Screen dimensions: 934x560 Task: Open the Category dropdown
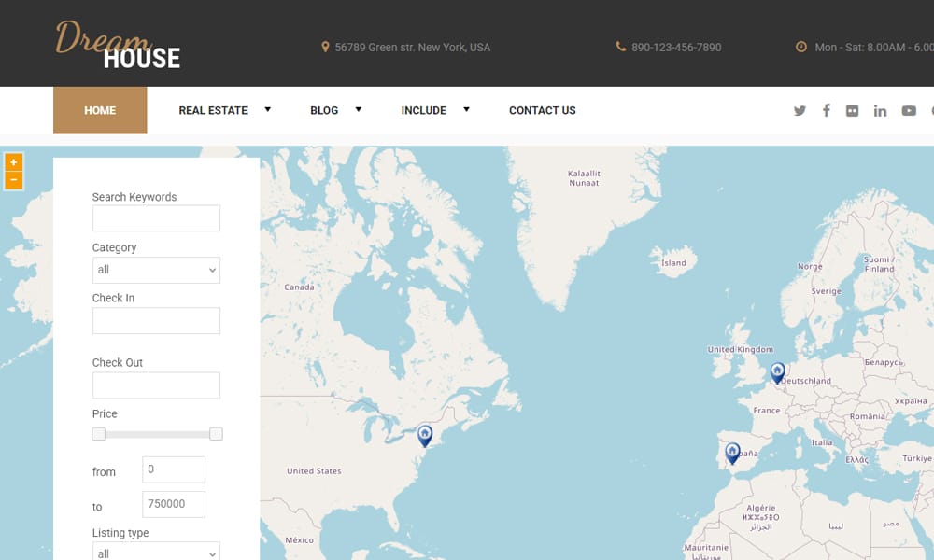pyautogui.click(x=156, y=270)
